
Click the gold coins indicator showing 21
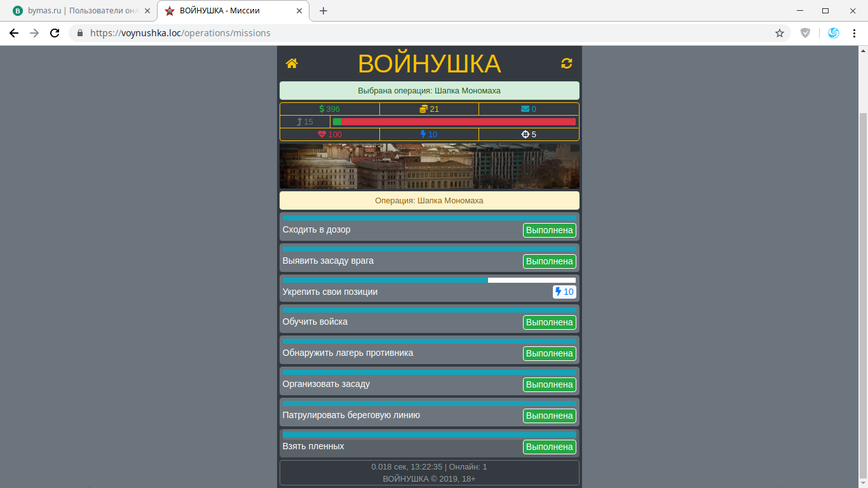pos(429,109)
